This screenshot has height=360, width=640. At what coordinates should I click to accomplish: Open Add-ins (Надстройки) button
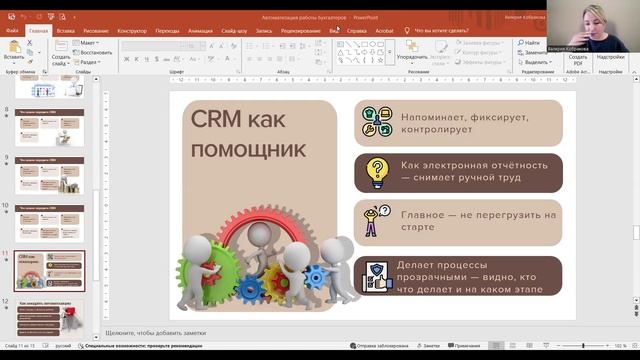pyautogui.click(x=611, y=56)
